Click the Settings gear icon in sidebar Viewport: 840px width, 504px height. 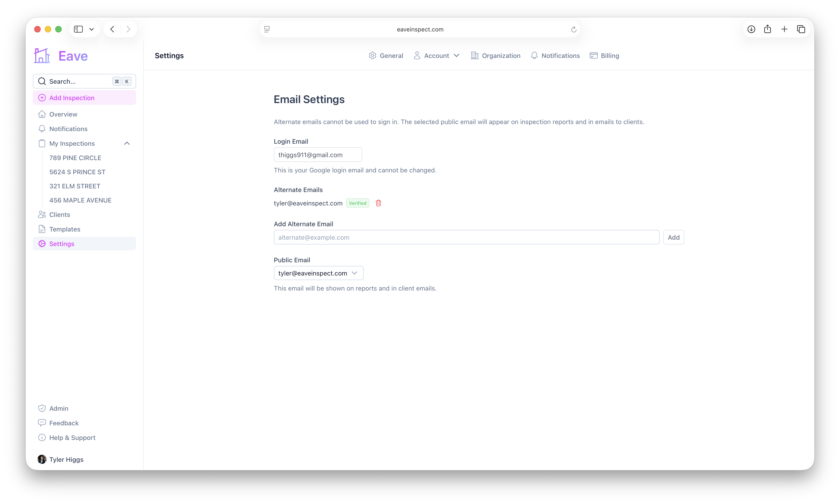pyautogui.click(x=42, y=244)
